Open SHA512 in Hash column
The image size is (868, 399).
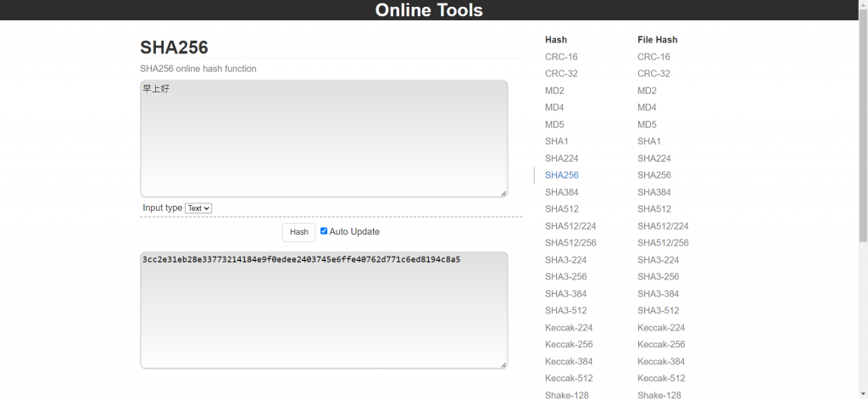561,208
